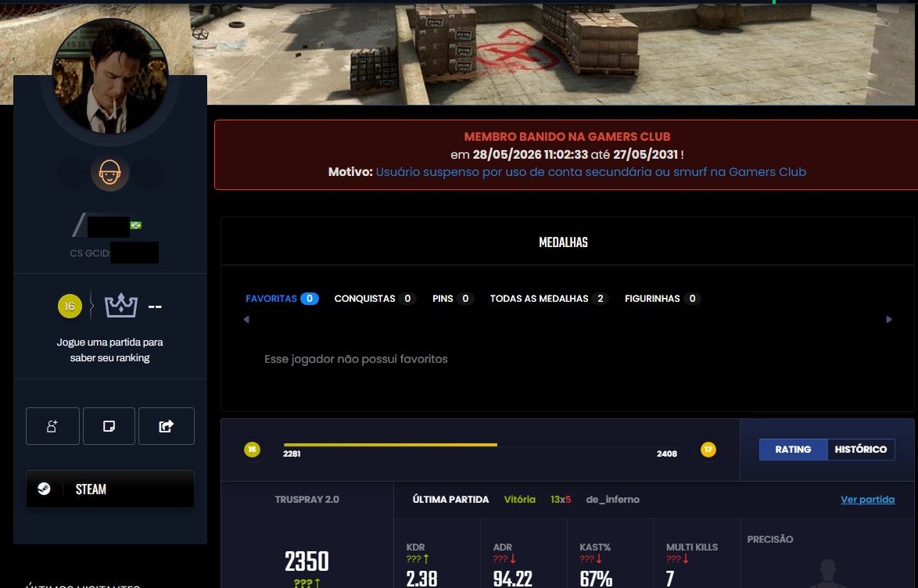
Task: Click the ban reason smurf link
Action: click(590, 172)
